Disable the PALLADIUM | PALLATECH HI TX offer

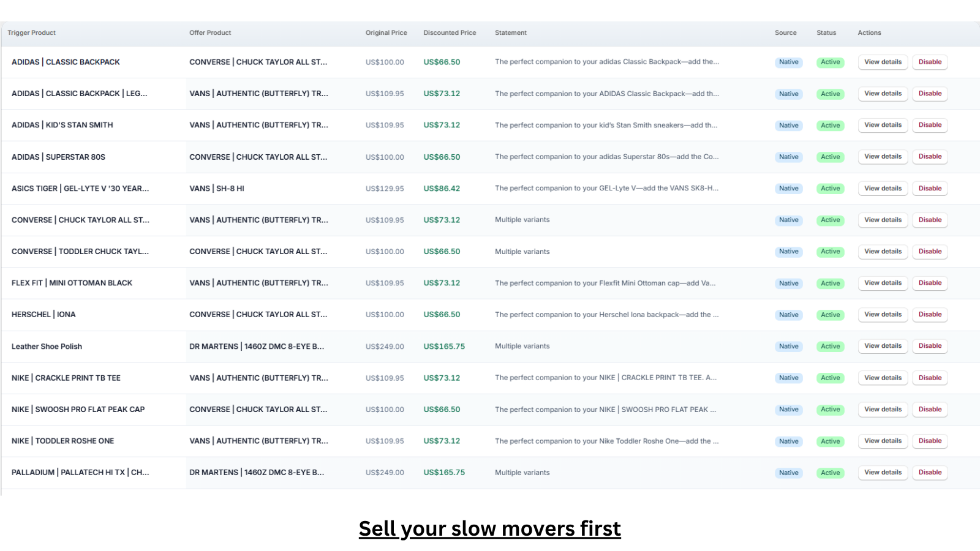[x=930, y=473]
